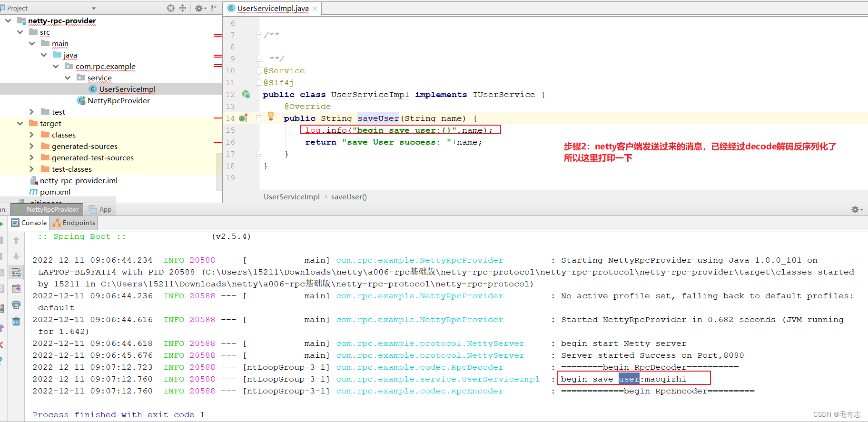Collapse the com.rpc.example package node
This screenshot has width=868, height=422.
click(x=56, y=66)
